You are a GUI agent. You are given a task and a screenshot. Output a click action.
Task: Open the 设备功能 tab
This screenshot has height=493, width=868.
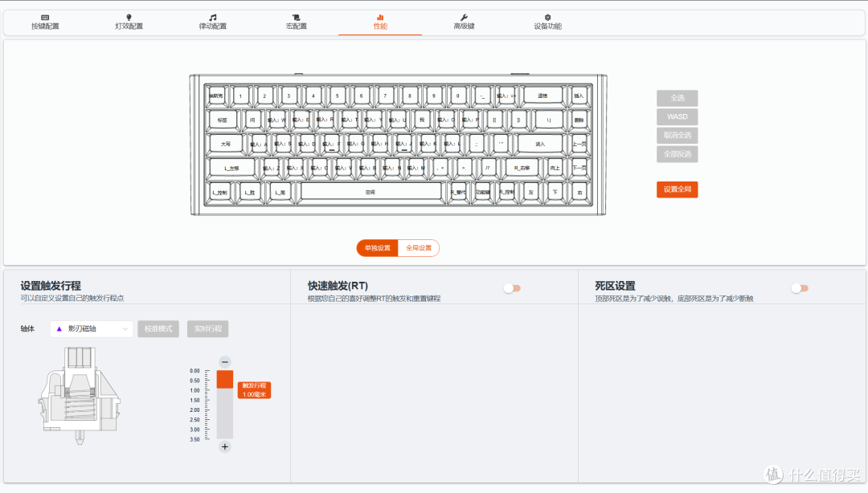[547, 22]
